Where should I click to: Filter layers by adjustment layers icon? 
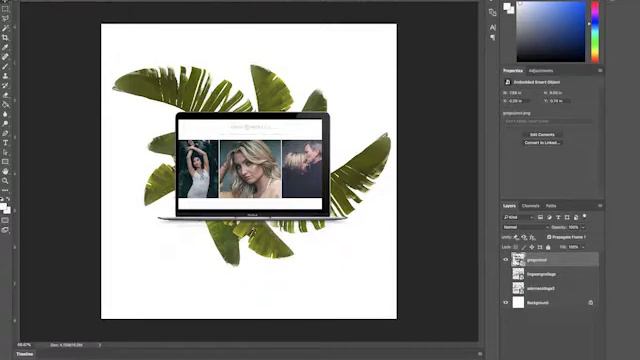(x=549, y=217)
